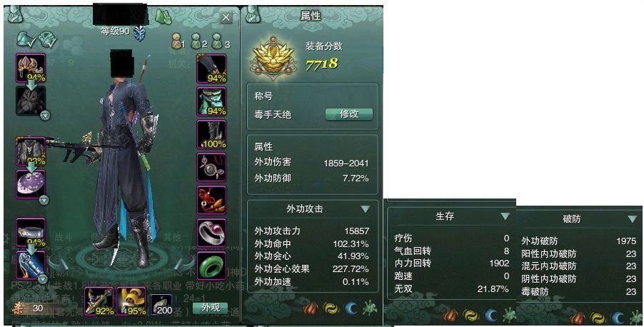Switch to equipment set 1
The width and height of the screenshot is (644, 327).
[x=178, y=41]
